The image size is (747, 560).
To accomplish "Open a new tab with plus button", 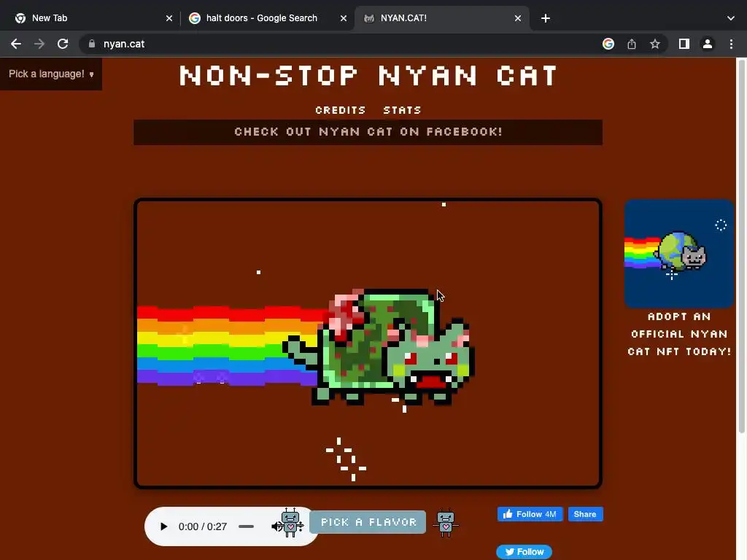I will [546, 18].
